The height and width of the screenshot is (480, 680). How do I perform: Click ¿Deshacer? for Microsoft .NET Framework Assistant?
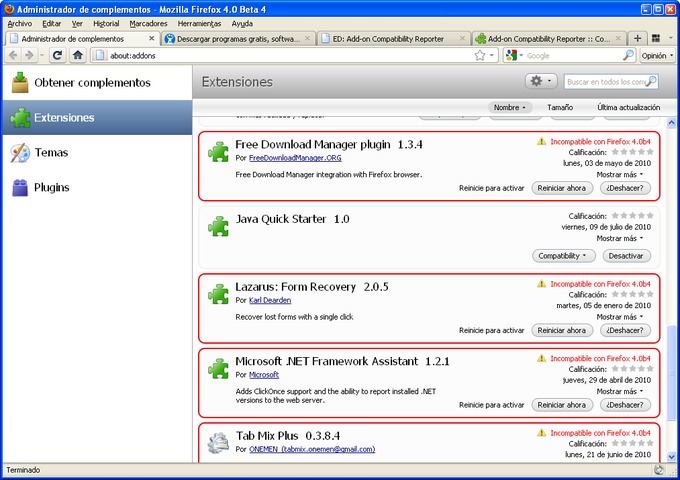[625, 405]
